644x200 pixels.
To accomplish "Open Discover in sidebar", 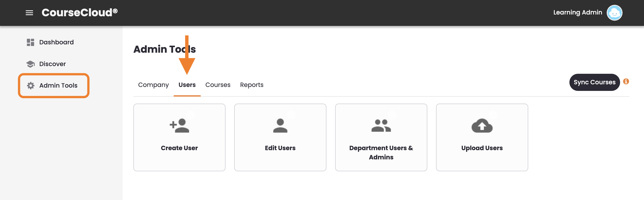I will coord(46,64).
